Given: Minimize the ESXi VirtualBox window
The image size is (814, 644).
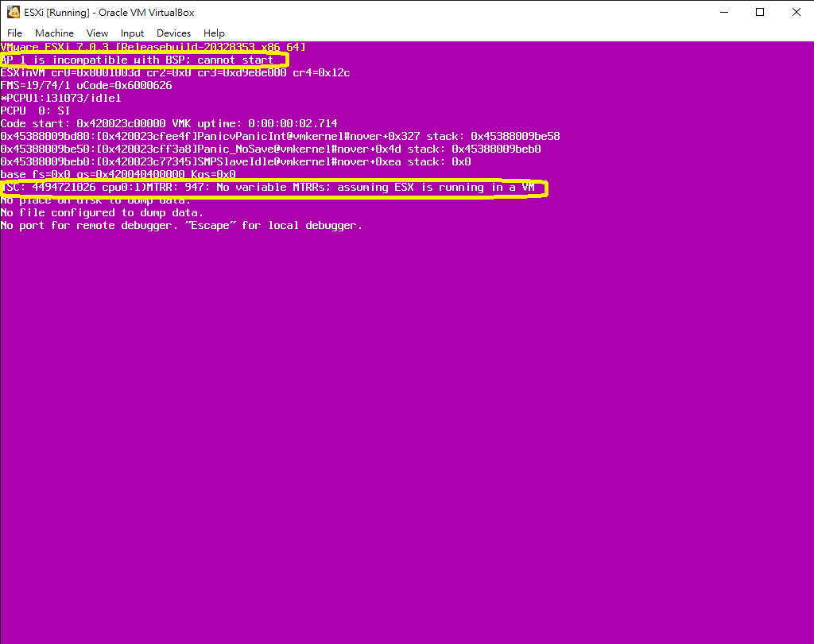Looking at the screenshot, I should pyautogui.click(x=724, y=12).
